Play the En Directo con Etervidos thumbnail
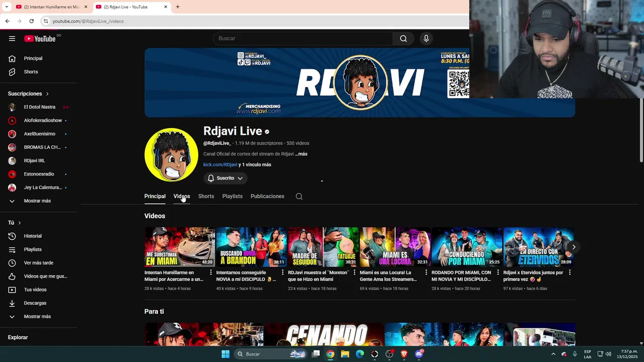Viewport: 644px width, 362px height. click(x=538, y=247)
